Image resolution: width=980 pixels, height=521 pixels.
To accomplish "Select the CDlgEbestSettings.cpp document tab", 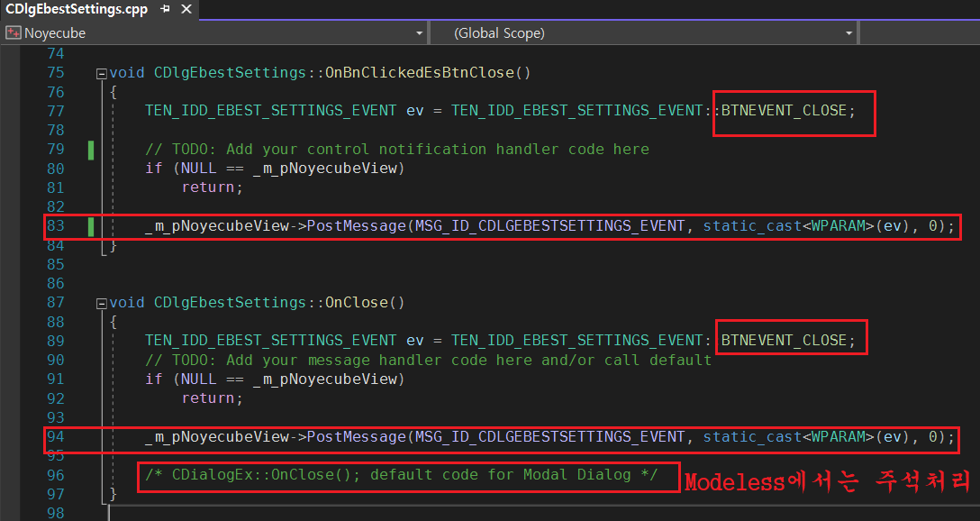I will pyautogui.click(x=77, y=9).
